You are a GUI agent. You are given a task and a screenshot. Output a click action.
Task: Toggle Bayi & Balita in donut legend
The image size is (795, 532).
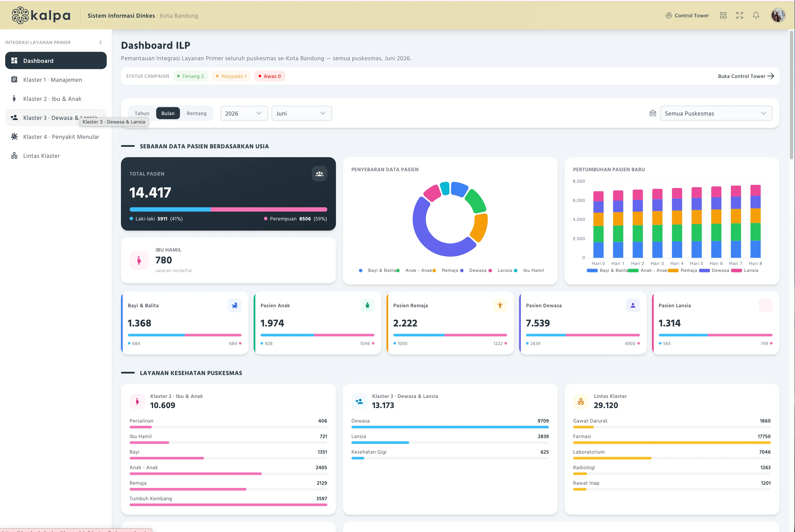pyautogui.click(x=377, y=270)
